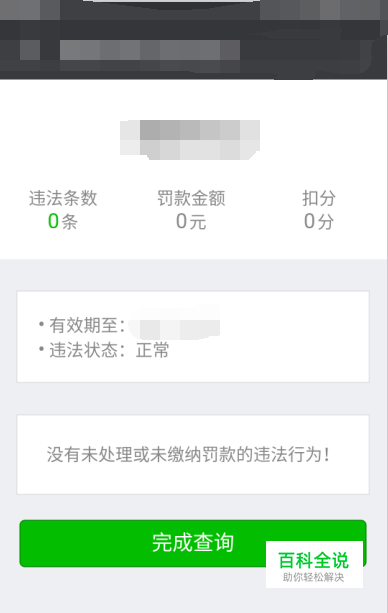Click the blurred plate number above statistics

pyautogui.click(x=190, y=140)
